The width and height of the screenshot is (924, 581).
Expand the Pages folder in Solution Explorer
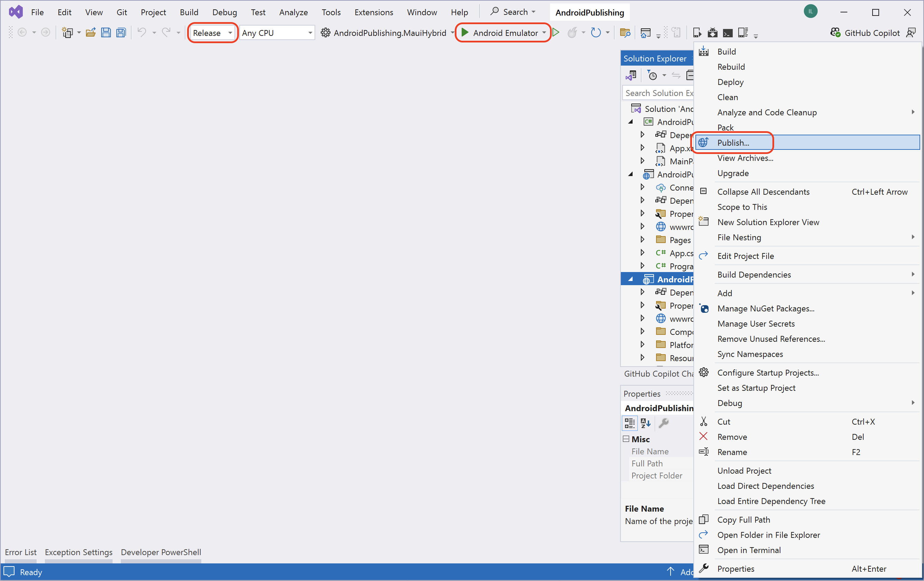642,240
